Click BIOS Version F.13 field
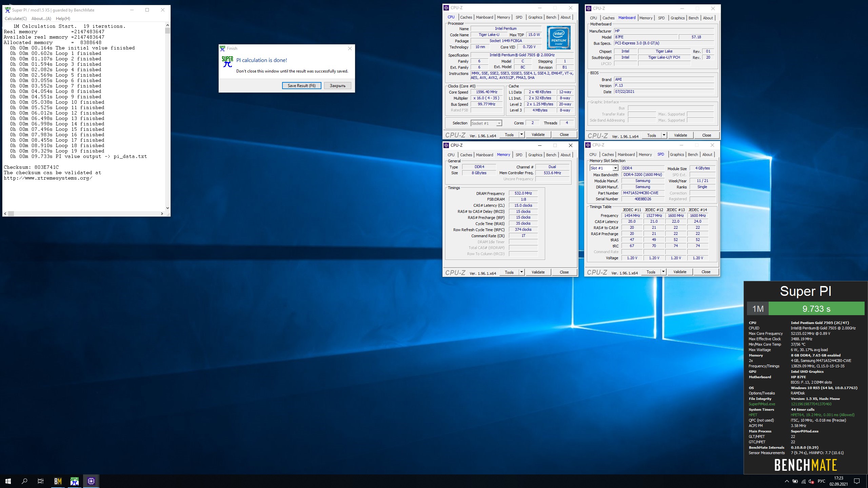This screenshot has height=488, width=868. coord(664,86)
